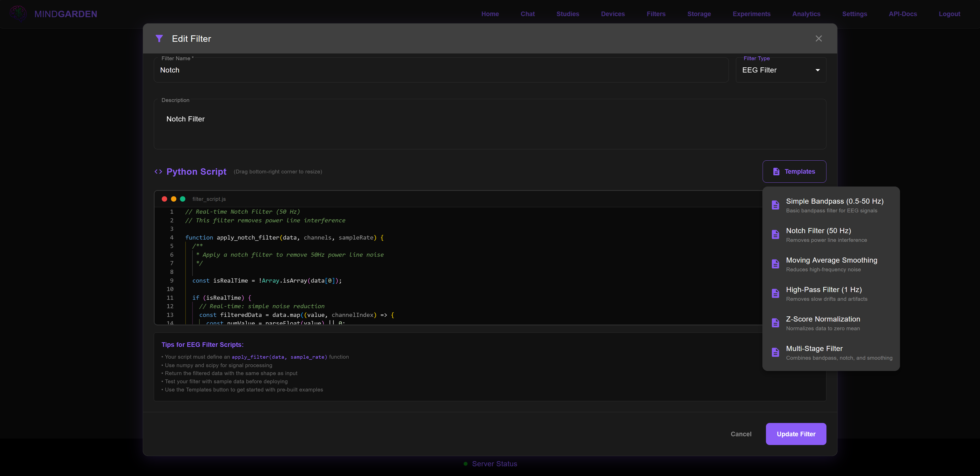
Task: Click the filter_script.js file name
Action: 209,199
